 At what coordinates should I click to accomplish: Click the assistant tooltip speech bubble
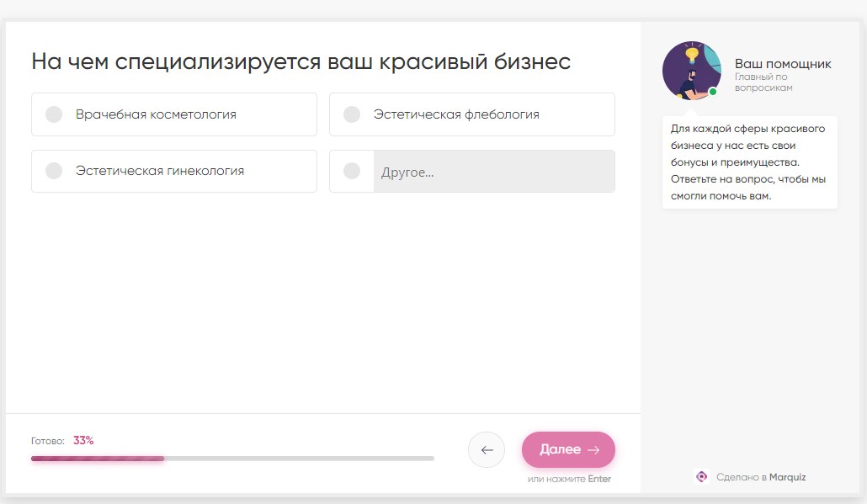[x=749, y=162]
